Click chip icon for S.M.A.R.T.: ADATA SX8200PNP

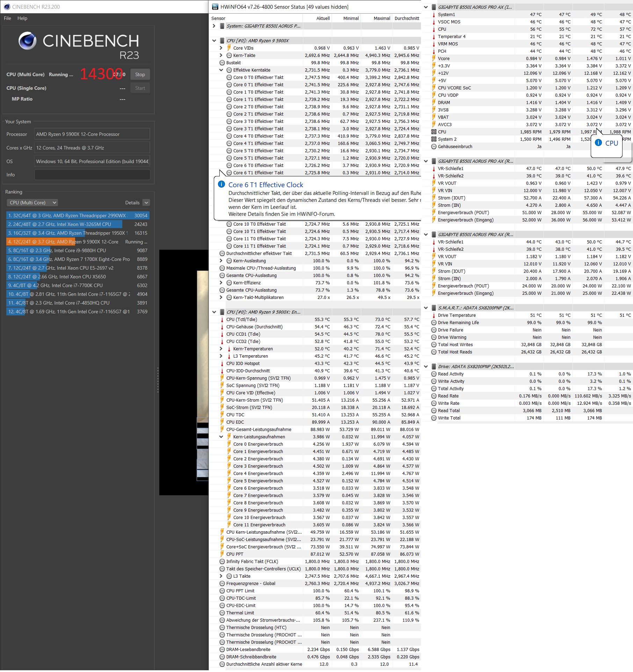tap(434, 308)
